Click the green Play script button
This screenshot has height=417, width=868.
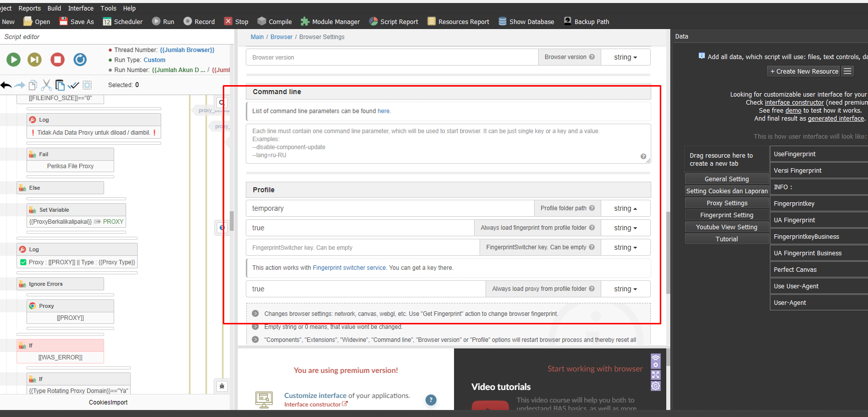pos(14,60)
